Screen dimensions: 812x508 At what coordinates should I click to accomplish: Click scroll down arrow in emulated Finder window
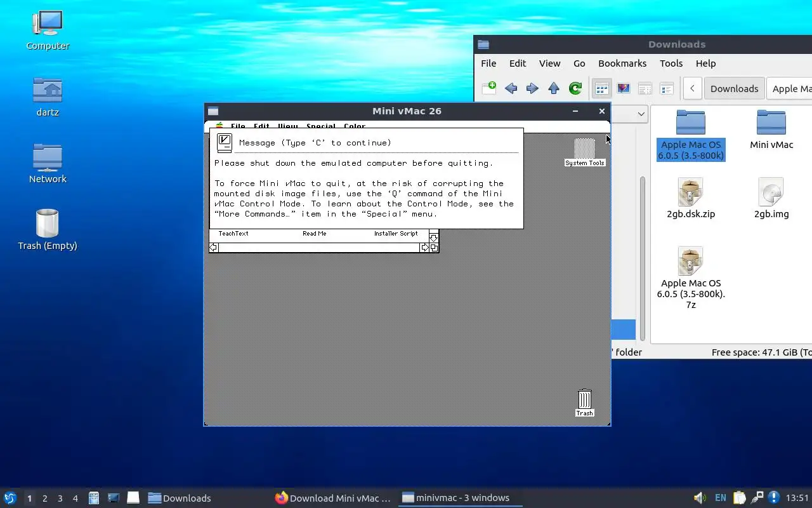[434, 238]
